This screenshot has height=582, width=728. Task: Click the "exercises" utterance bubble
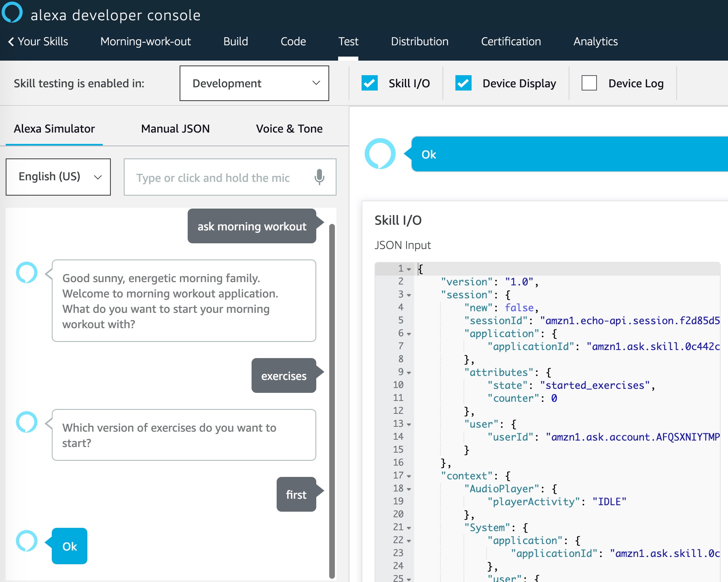point(284,375)
